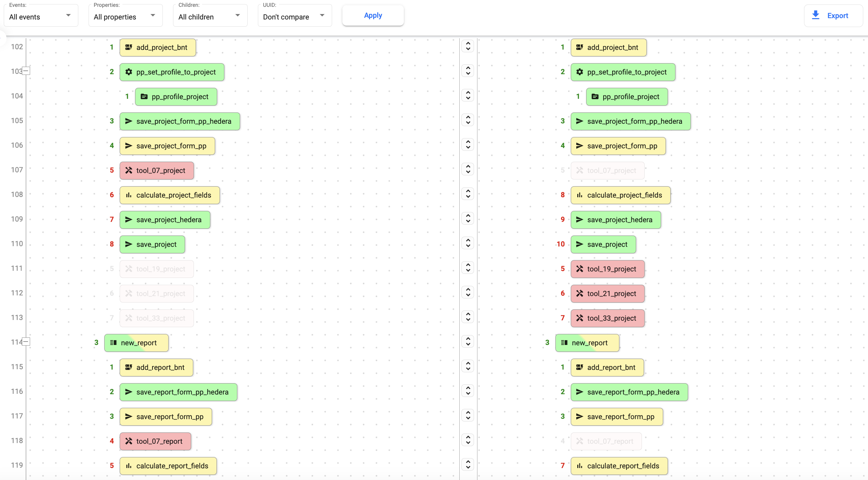The height and width of the screenshot is (480, 868).
Task: Click chart icon on right calculate_project_fields block
Action: (x=579, y=195)
